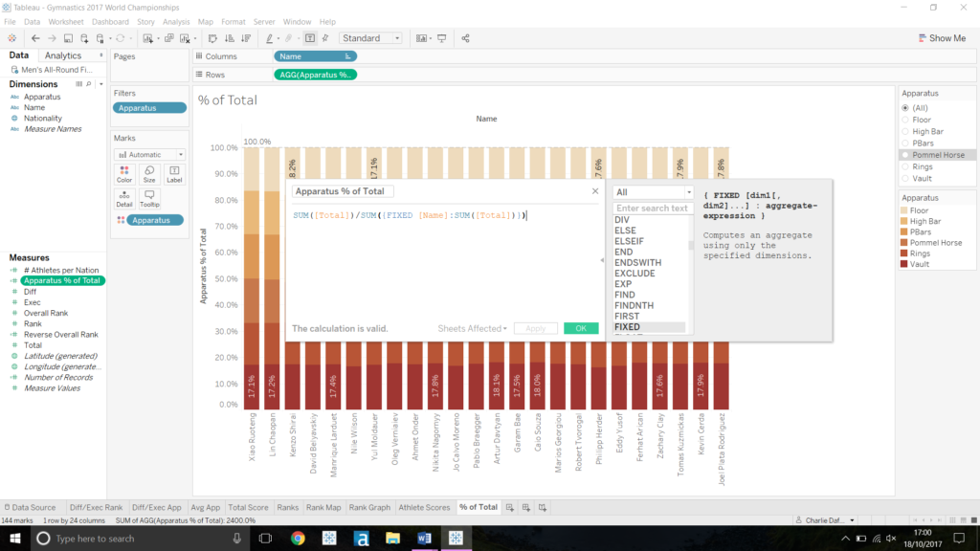Click new worksheet icon beside sheet tabs
Viewport: 980px width, 551px height.
pyautogui.click(x=510, y=507)
